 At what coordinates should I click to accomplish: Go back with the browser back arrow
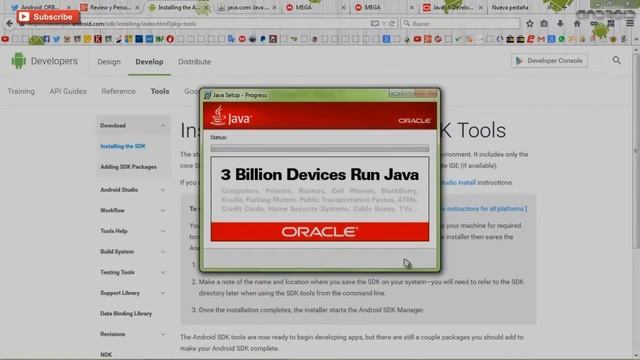click(x=9, y=24)
